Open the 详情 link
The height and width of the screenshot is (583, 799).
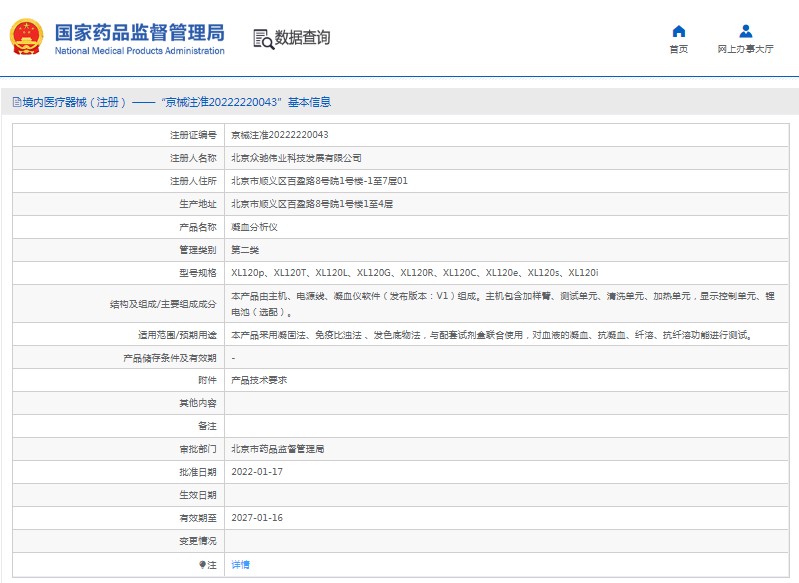point(241,565)
